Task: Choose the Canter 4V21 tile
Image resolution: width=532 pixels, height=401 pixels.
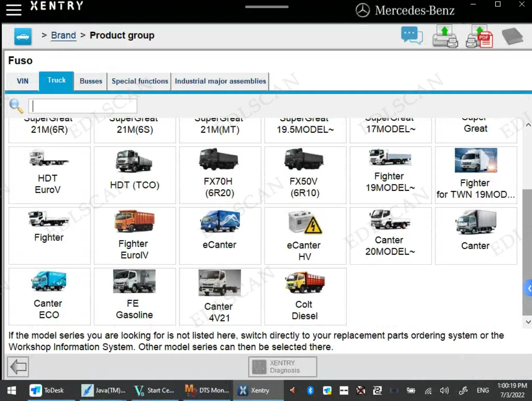Action: click(220, 297)
